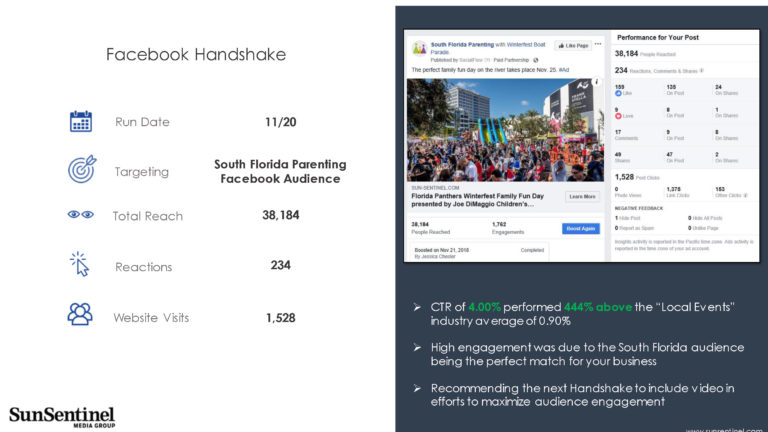The width and height of the screenshot is (768, 432).
Task: Click the eyes icon beside Total Reach
Action: 81,215
